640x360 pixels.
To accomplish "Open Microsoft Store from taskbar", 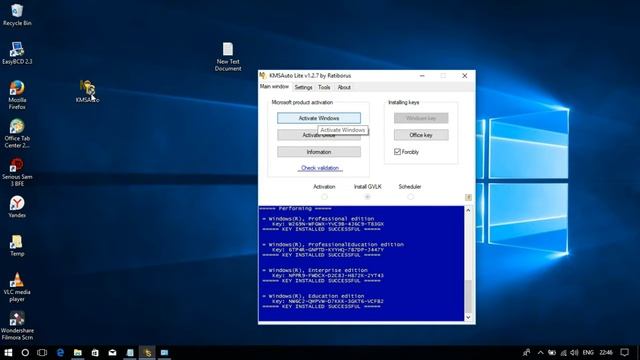I will point(95,352).
